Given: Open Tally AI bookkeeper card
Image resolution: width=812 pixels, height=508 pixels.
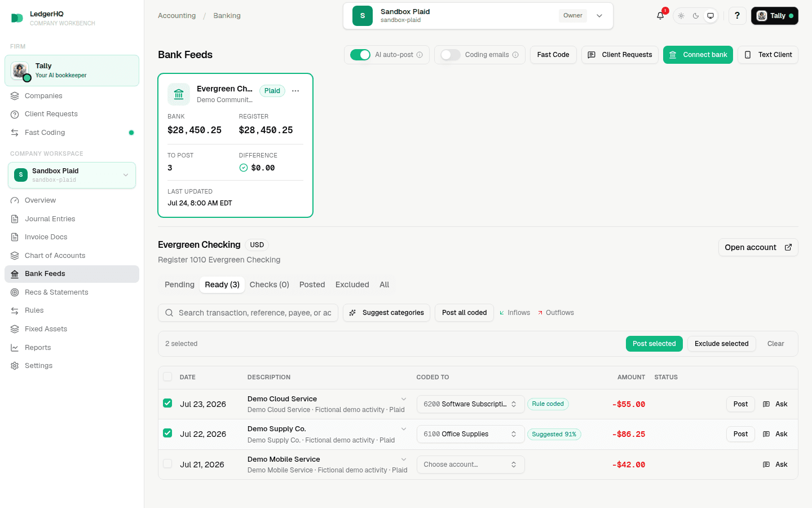Looking at the screenshot, I should click(72, 71).
